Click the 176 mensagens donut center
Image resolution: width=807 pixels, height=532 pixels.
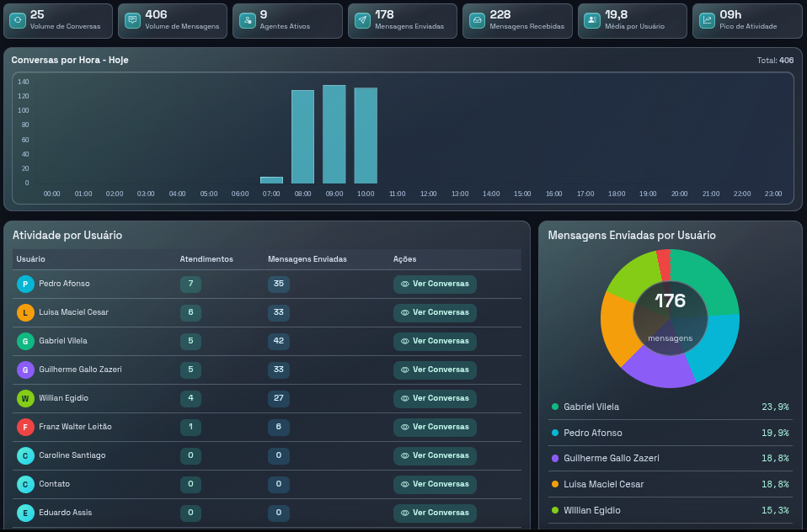(x=670, y=318)
